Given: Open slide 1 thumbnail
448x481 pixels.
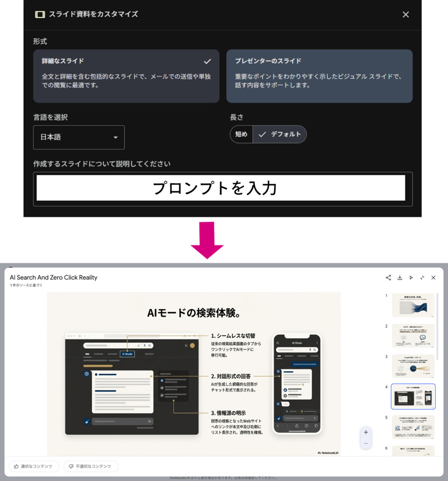Looking at the screenshot, I should point(413,305).
